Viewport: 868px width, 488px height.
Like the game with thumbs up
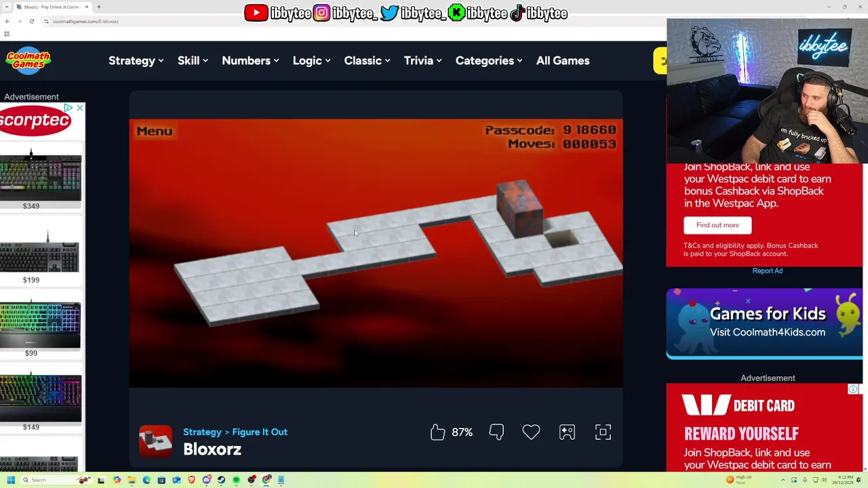coord(438,432)
